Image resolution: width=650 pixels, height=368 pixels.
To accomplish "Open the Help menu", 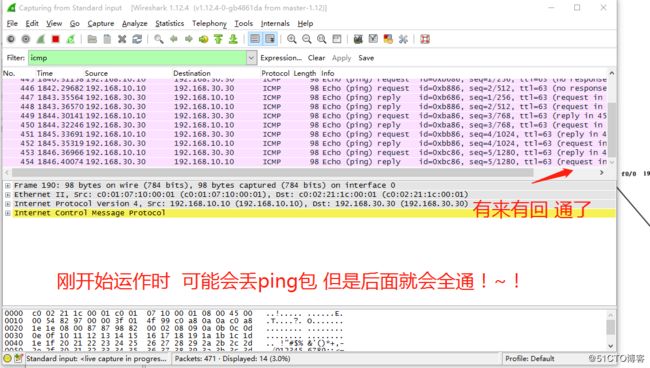I will point(305,24).
